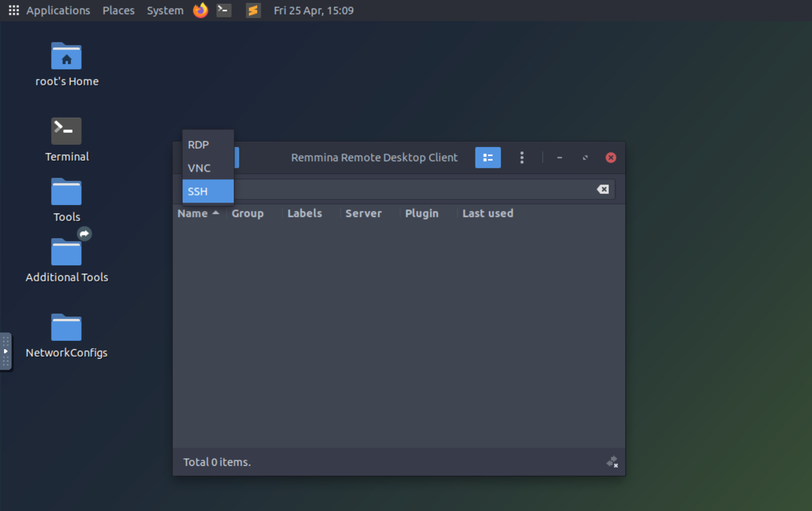The image size is (812, 511).
Task: Pick the SSH protocol option
Action: coord(208,191)
